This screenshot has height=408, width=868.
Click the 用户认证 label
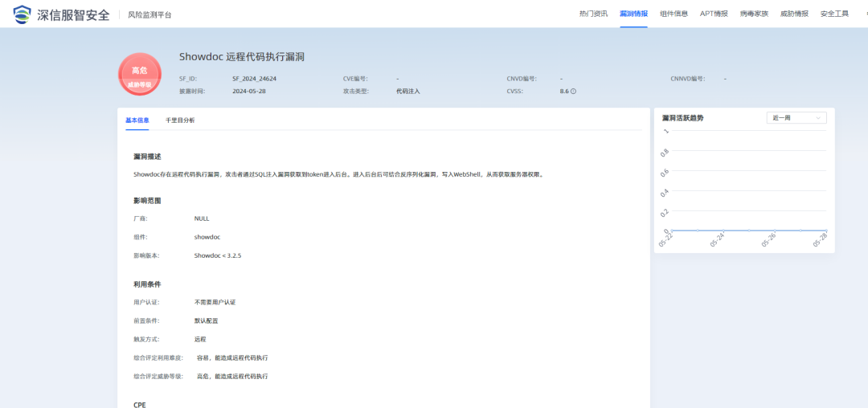pyautogui.click(x=146, y=303)
